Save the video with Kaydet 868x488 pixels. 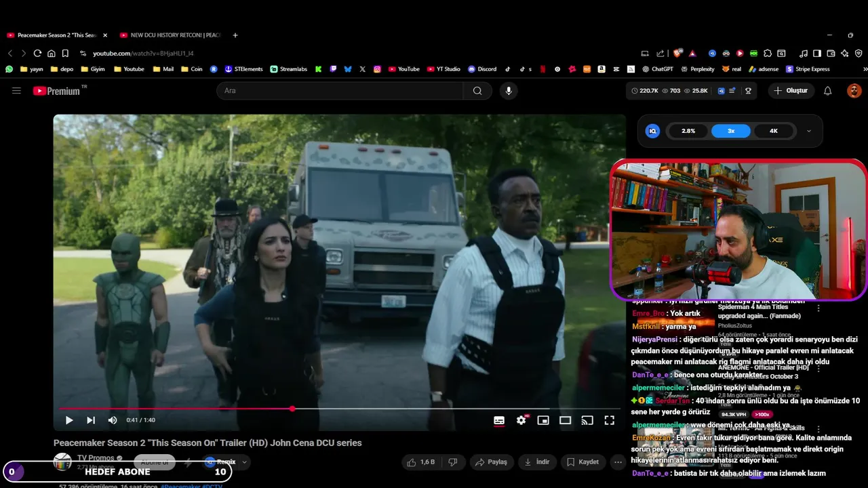(583, 462)
